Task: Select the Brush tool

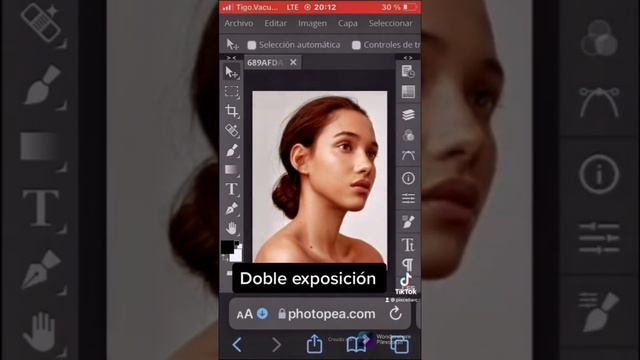Action: coord(231,151)
